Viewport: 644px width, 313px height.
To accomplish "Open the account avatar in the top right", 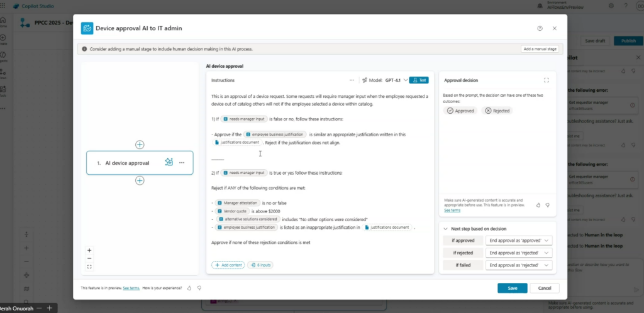I will click(639, 6).
